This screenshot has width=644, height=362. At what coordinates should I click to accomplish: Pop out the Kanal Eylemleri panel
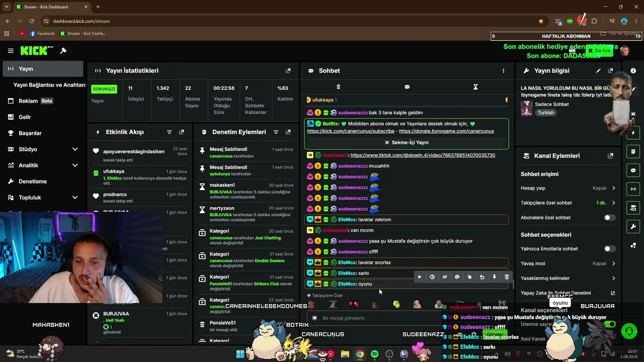[610, 156]
